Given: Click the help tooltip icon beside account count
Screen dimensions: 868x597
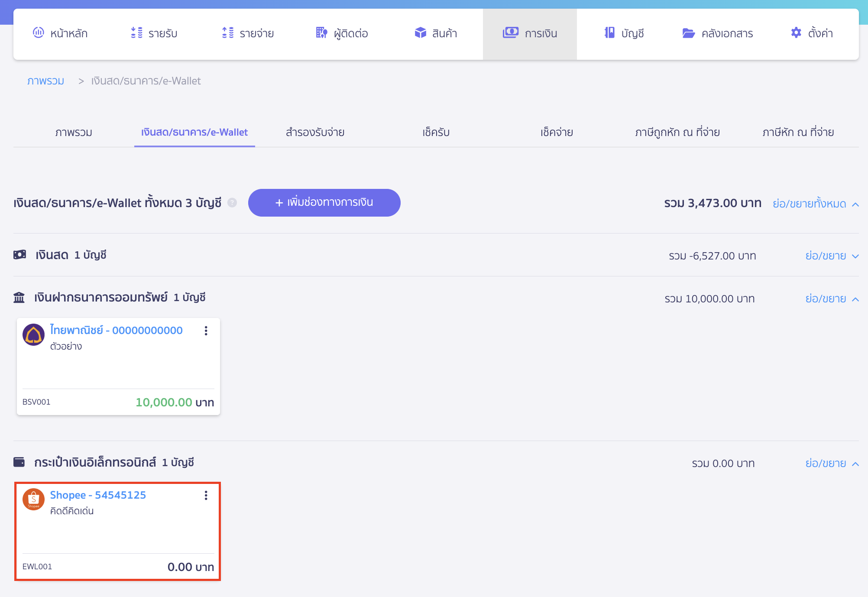Looking at the screenshot, I should pos(233,203).
